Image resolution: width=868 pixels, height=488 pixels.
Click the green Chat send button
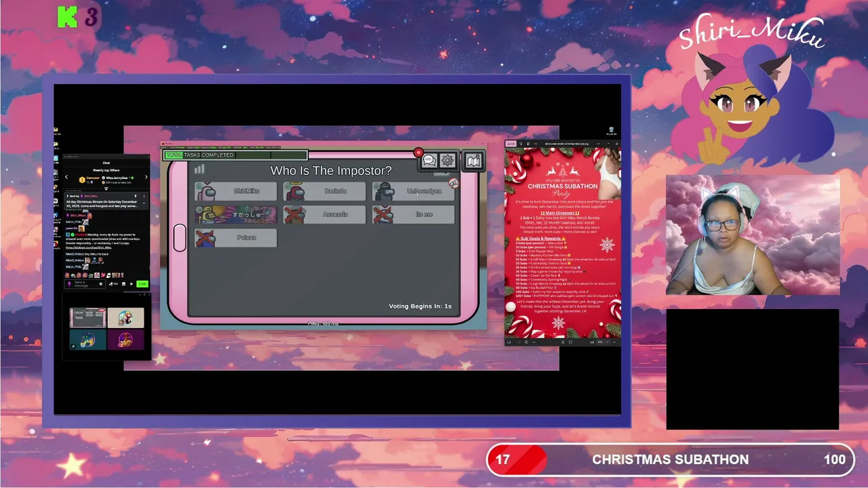pos(142,284)
